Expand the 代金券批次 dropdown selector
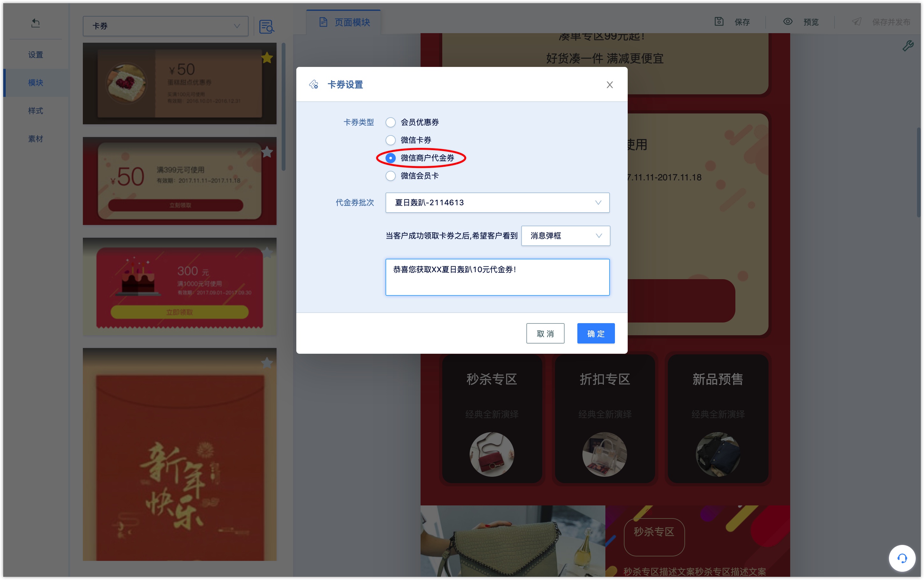 (597, 203)
